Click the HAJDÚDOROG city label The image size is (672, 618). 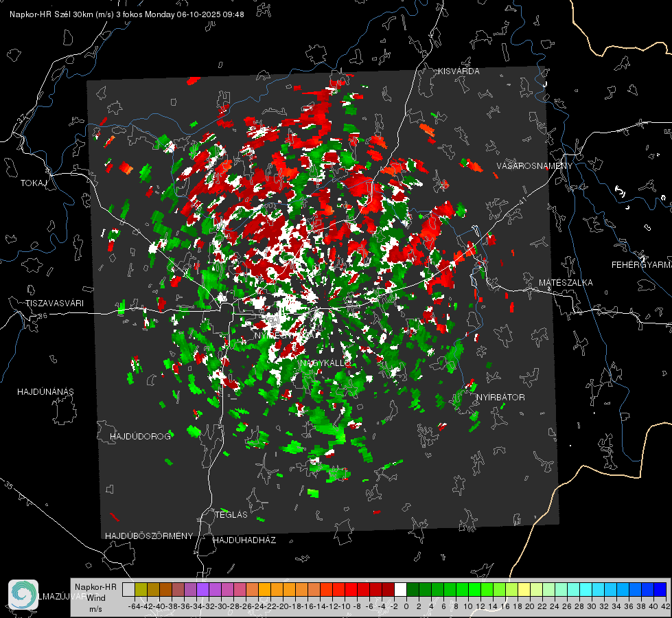140,436
